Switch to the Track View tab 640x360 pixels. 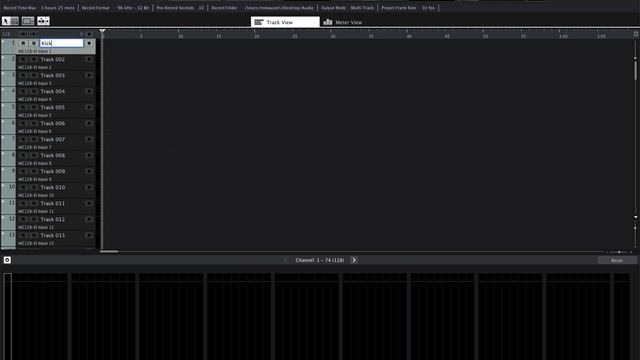(285, 22)
